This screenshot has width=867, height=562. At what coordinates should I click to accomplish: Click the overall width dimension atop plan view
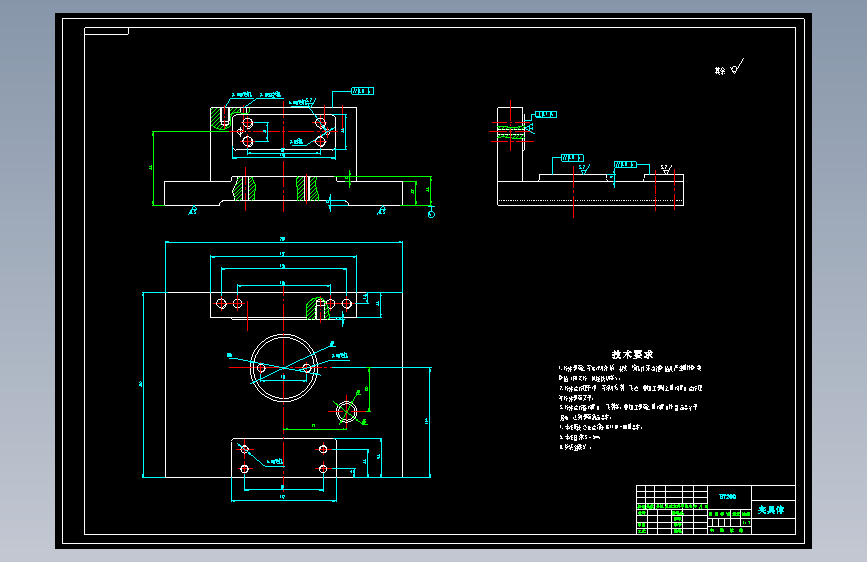click(284, 241)
